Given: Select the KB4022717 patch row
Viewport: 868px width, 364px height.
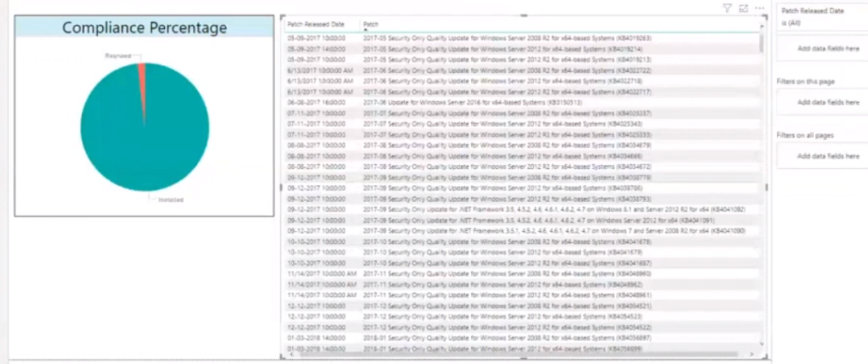Looking at the screenshot, I should tap(523, 92).
